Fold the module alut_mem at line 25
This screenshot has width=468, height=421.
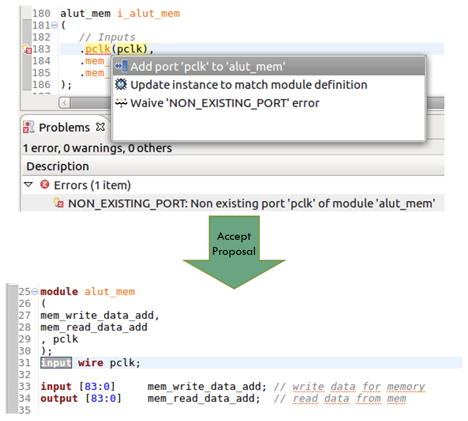(34, 292)
